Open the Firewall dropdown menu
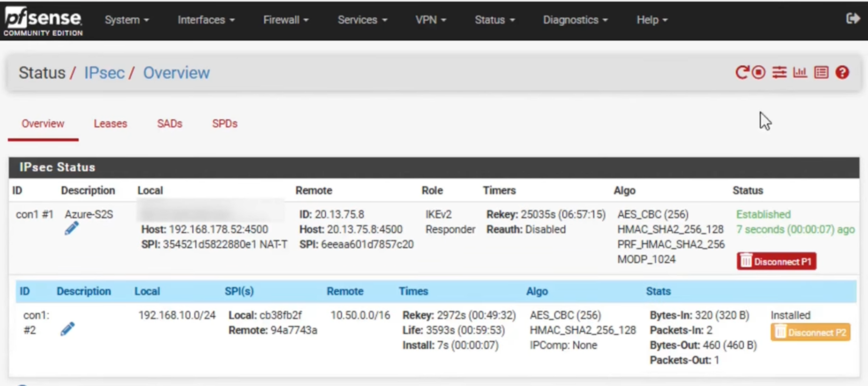The height and width of the screenshot is (386, 868). click(285, 20)
